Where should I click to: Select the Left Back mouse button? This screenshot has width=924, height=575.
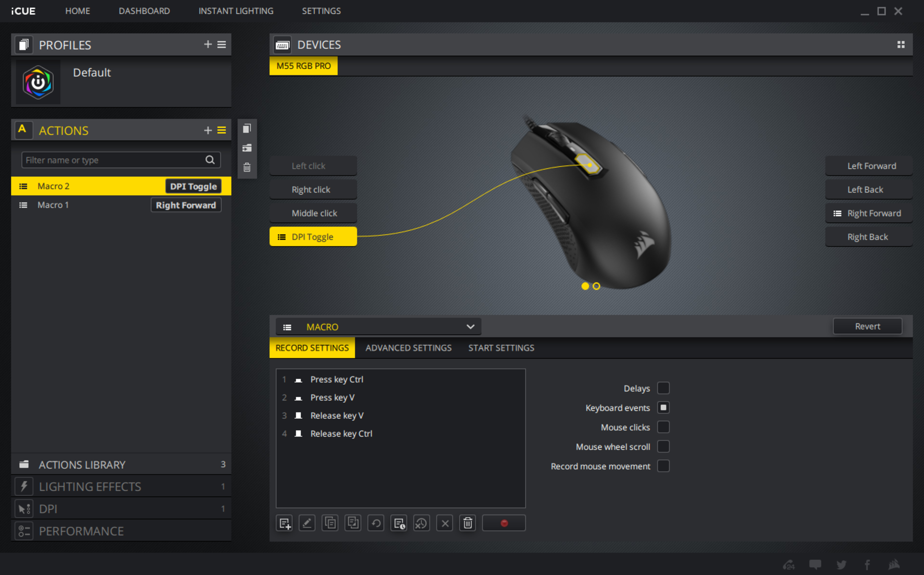coord(868,189)
